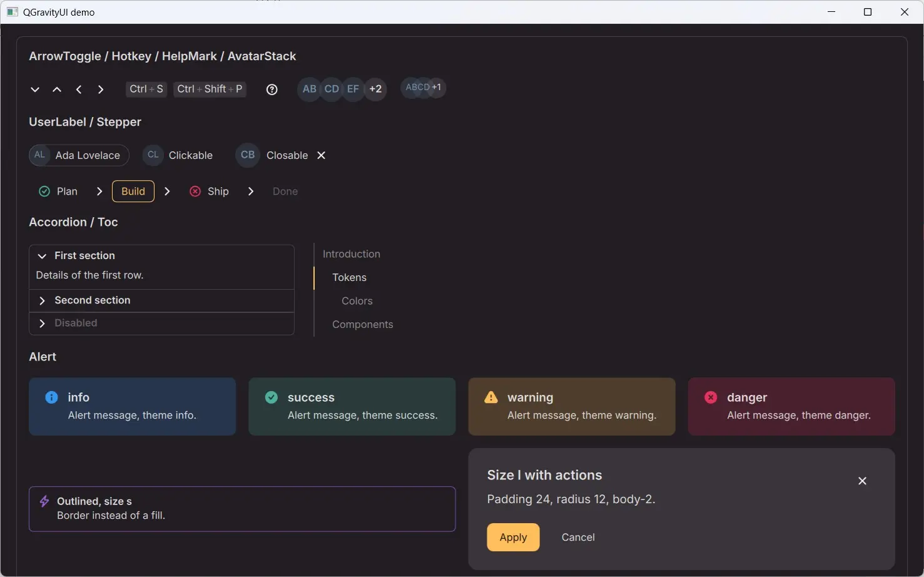This screenshot has height=577, width=924.
Task: Toggle the right-pointing arrow toggle
Action: pyautogui.click(x=101, y=89)
